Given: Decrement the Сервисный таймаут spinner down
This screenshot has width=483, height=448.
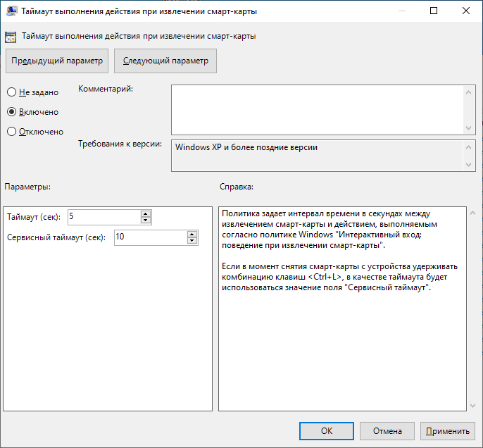Looking at the screenshot, I should (x=192, y=241).
